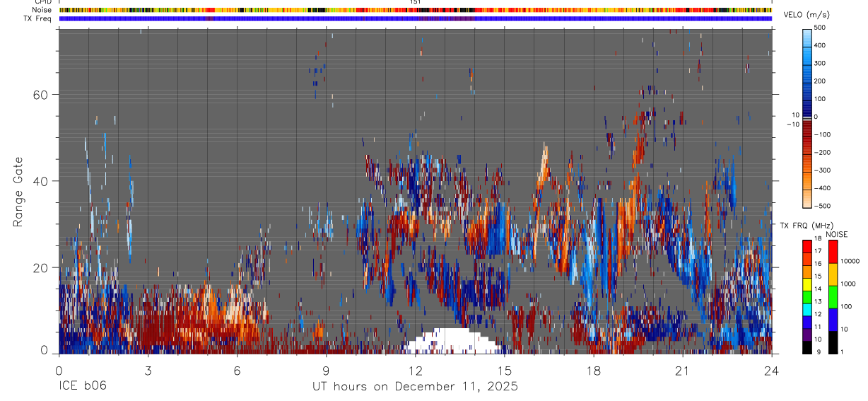The height and width of the screenshot is (401, 868).
Task: Click the 18 tick on UT hours axis
Action: (594, 371)
